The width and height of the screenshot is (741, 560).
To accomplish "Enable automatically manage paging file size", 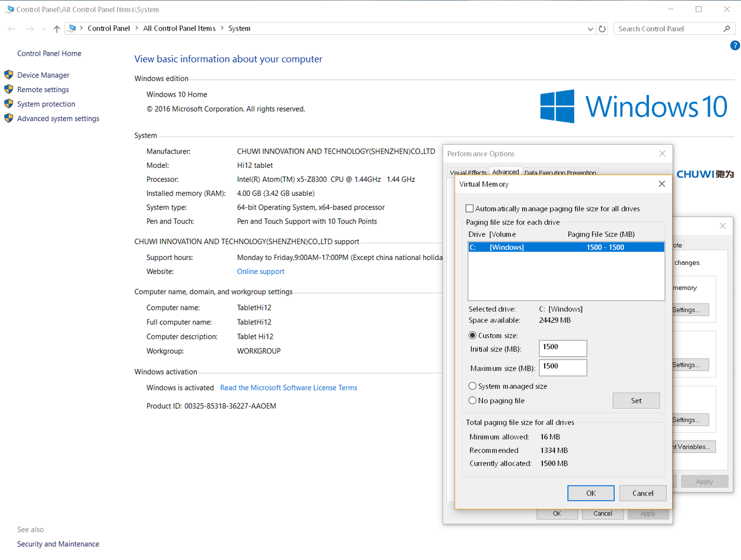I will [469, 208].
